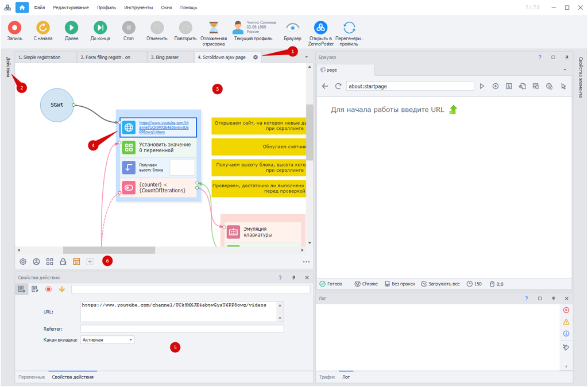
Task: Expand the browser tab list dropdown arrow
Action: point(564,70)
